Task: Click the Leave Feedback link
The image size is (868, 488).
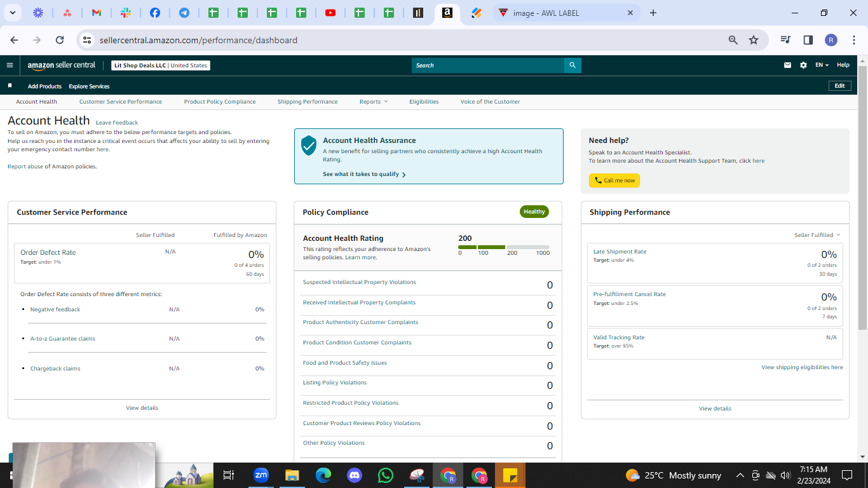Action: (117, 123)
